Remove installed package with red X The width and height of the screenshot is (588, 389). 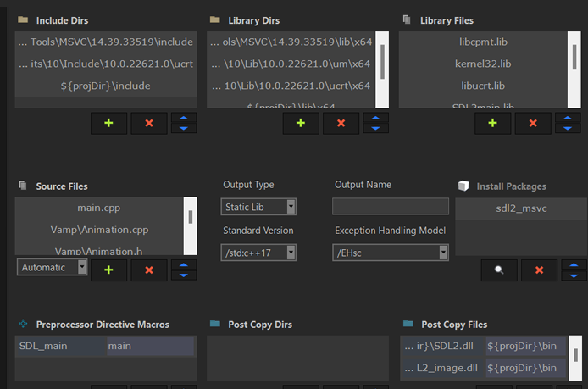[x=539, y=270]
